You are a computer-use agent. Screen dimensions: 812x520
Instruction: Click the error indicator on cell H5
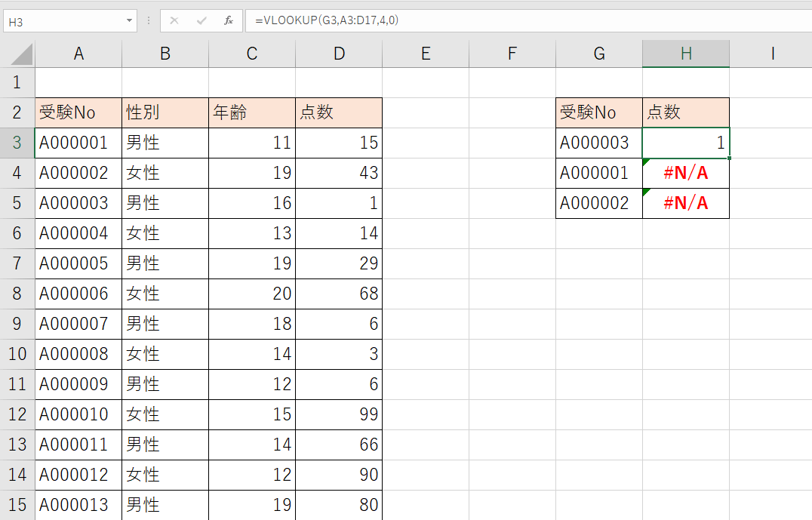[646, 192]
